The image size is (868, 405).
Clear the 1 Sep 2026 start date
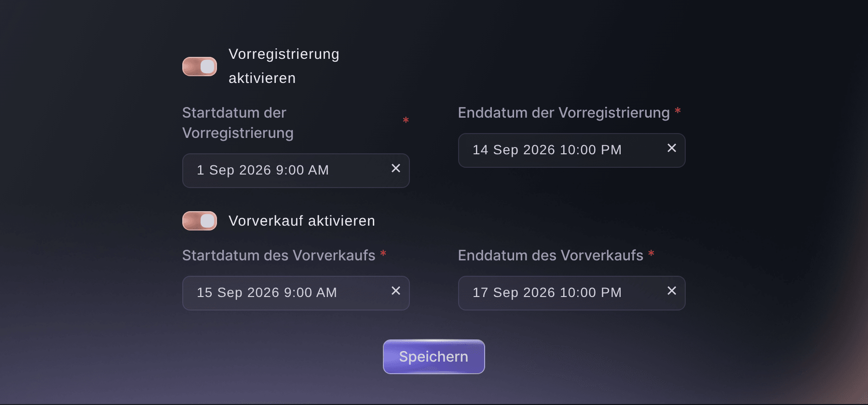pyautogui.click(x=396, y=168)
